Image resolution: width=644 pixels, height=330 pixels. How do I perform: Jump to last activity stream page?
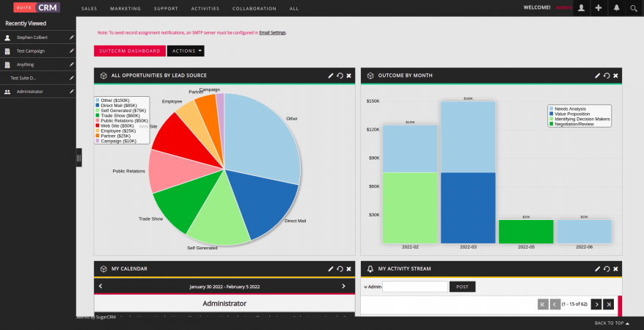pos(608,304)
